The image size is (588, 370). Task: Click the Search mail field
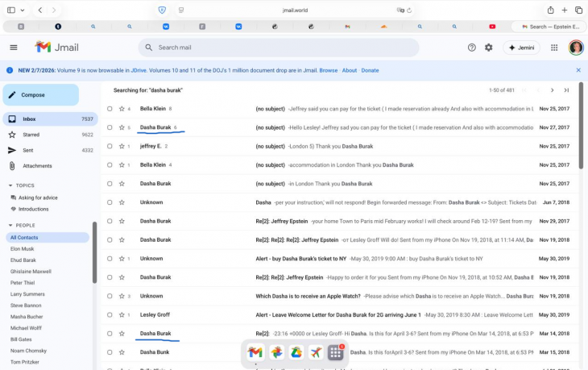tap(278, 48)
